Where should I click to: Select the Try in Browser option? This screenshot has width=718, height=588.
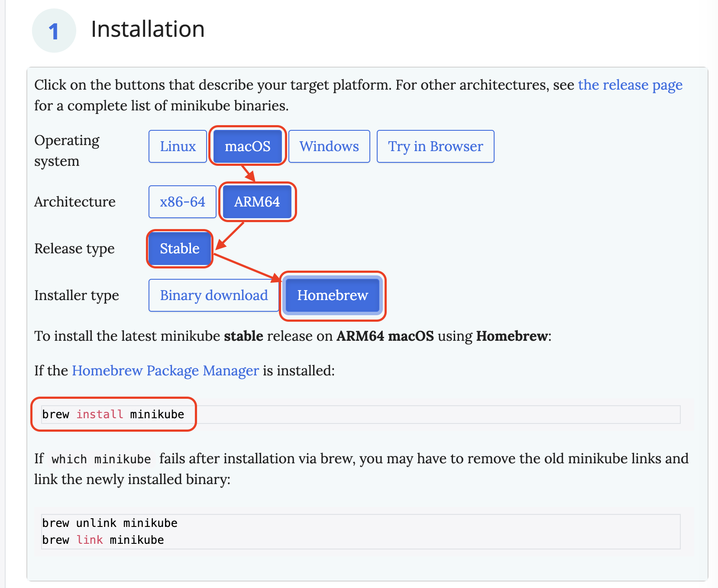click(435, 146)
